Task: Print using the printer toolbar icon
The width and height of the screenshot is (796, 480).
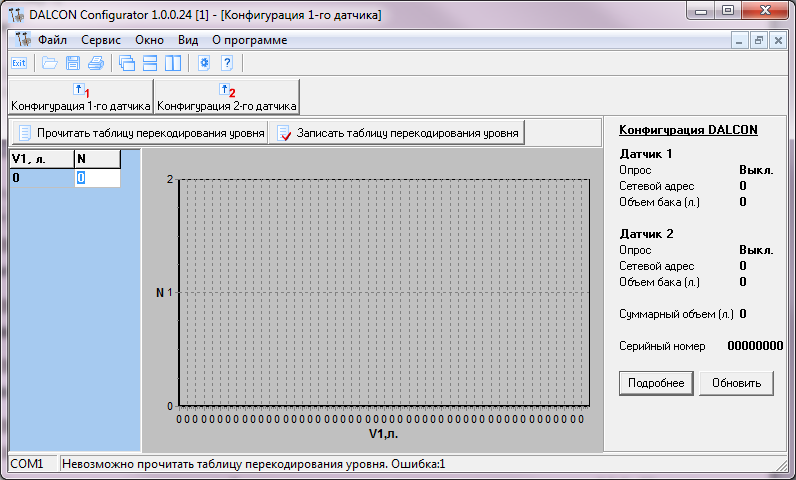Action: coord(96,63)
